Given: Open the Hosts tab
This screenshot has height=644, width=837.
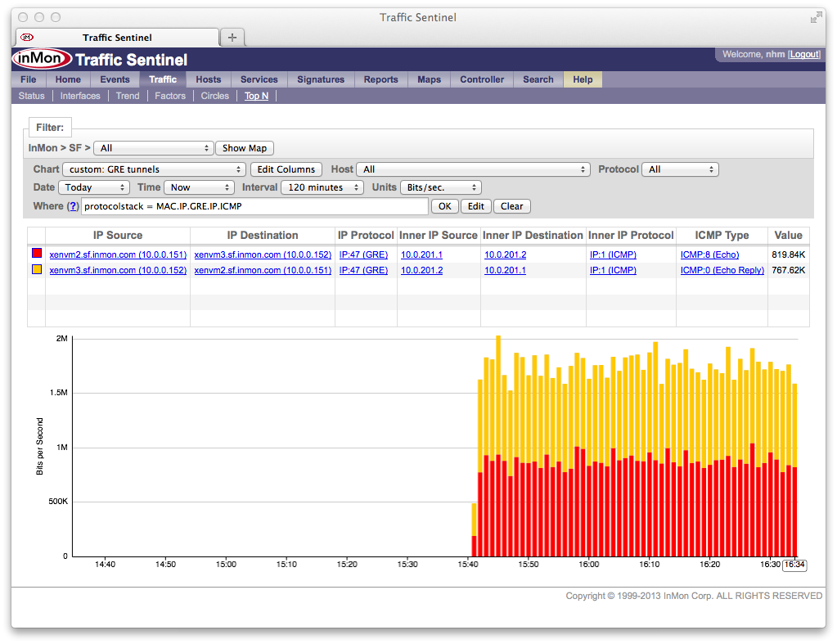Looking at the screenshot, I should tap(208, 79).
